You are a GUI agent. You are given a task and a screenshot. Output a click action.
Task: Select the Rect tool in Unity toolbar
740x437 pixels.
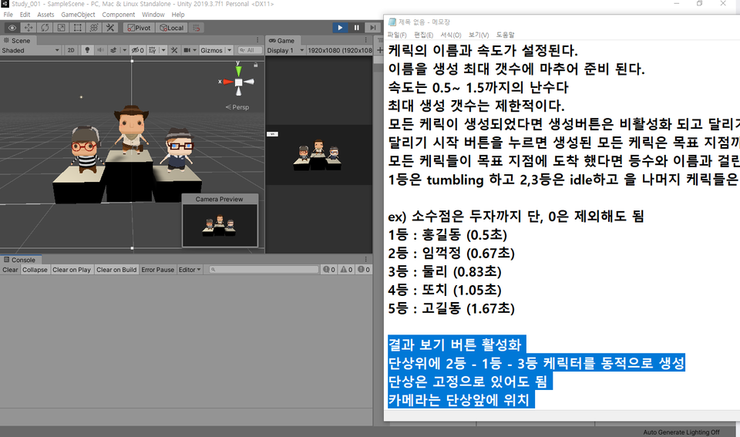click(x=77, y=28)
